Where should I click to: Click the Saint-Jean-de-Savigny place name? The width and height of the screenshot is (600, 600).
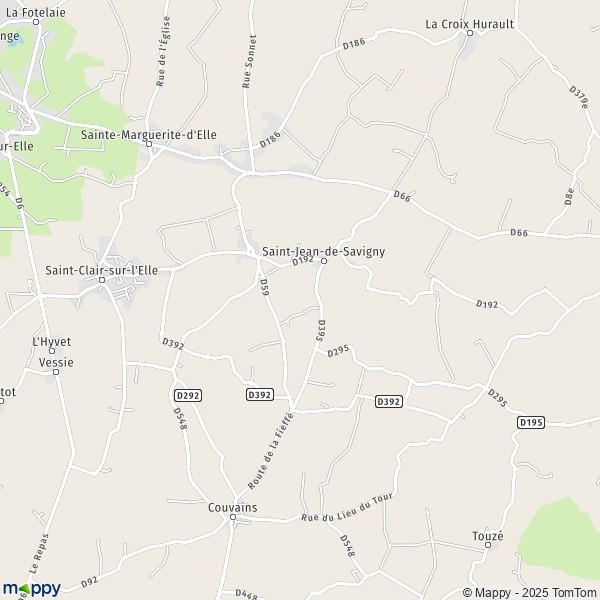coord(323,251)
